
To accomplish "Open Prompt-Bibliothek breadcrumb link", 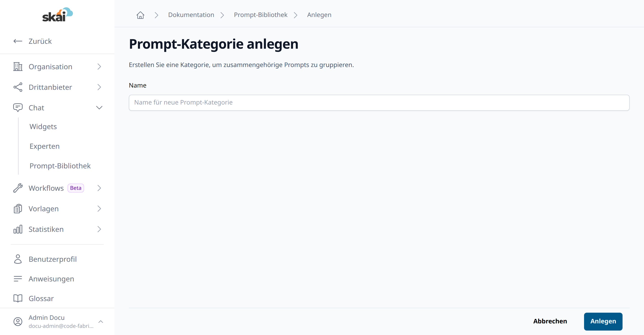I will 261,15.
